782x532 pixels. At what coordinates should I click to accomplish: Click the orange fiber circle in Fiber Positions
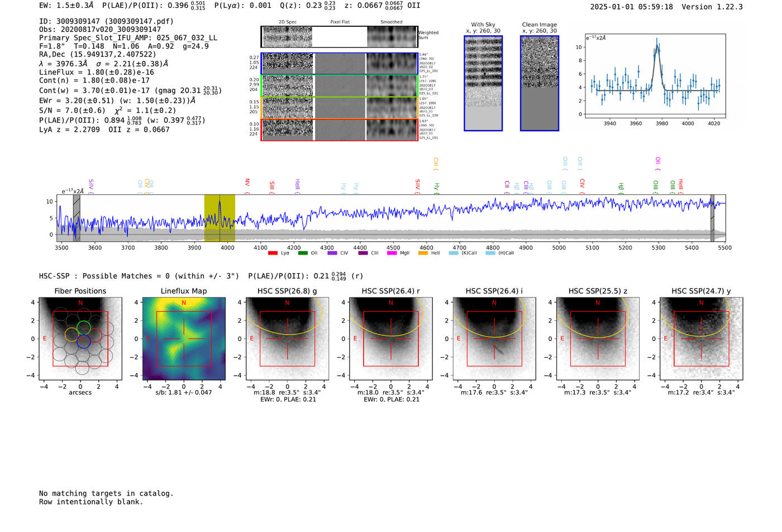pyautogui.click(x=71, y=335)
